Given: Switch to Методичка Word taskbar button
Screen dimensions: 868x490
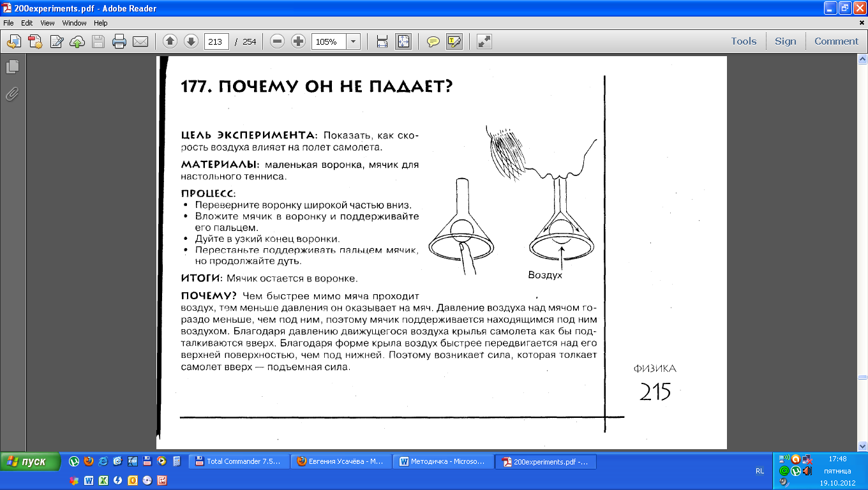Looking at the screenshot, I should (x=444, y=461).
